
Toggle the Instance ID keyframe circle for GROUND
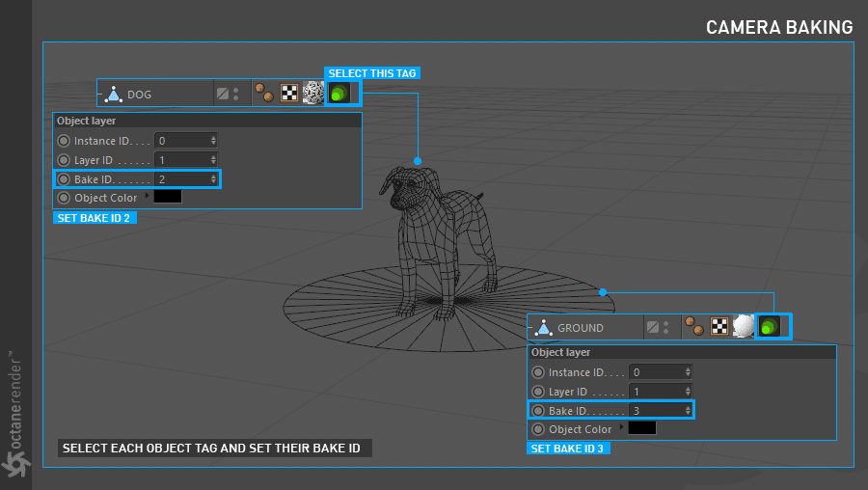(x=538, y=372)
